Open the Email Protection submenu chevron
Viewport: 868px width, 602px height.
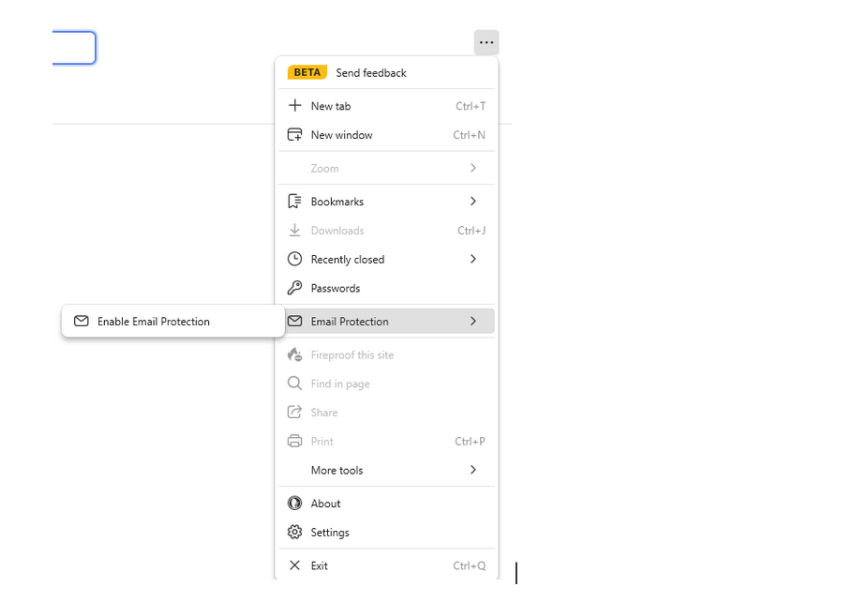(x=472, y=322)
